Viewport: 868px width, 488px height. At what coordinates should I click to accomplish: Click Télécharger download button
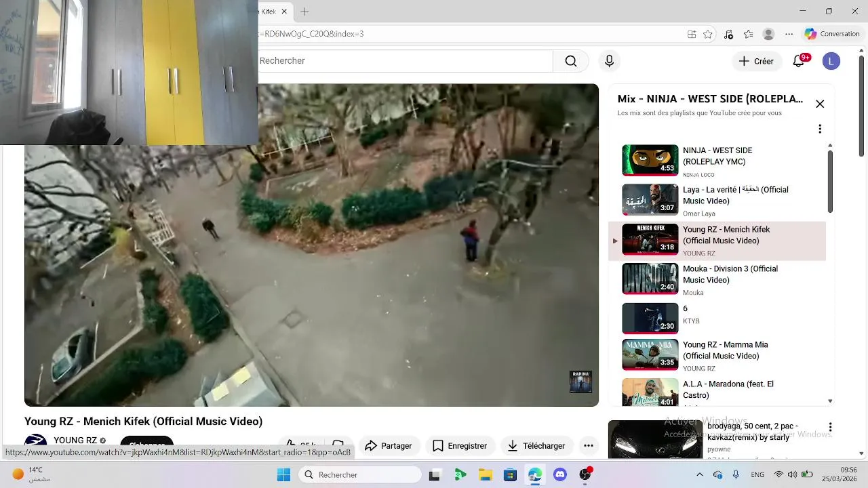coord(536,446)
